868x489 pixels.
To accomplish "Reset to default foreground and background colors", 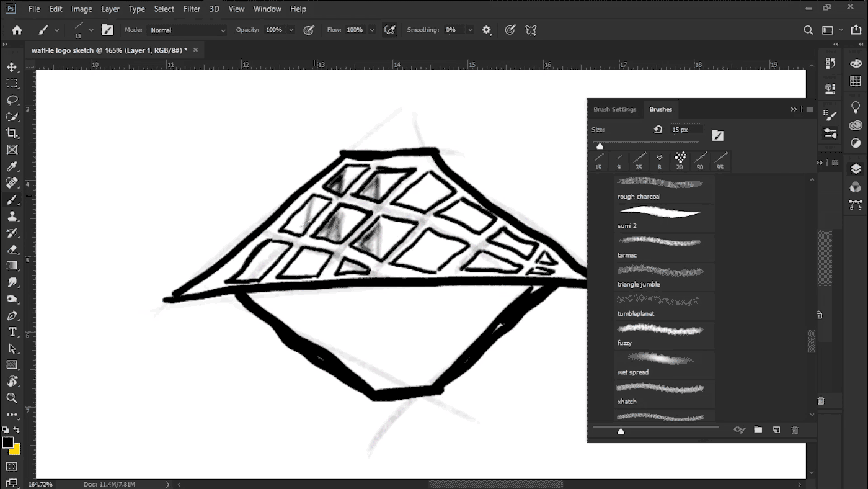I will [x=6, y=429].
